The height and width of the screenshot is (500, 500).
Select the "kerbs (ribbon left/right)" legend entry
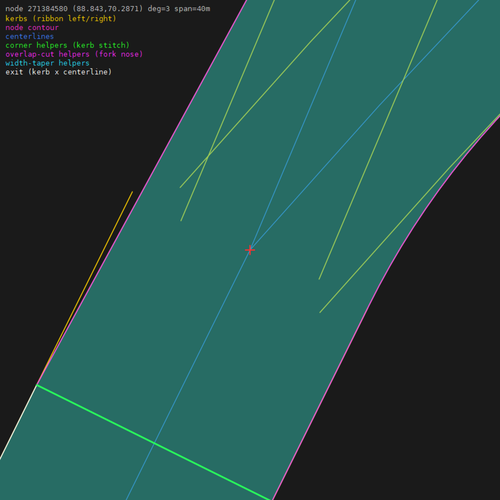click(61, 18)
